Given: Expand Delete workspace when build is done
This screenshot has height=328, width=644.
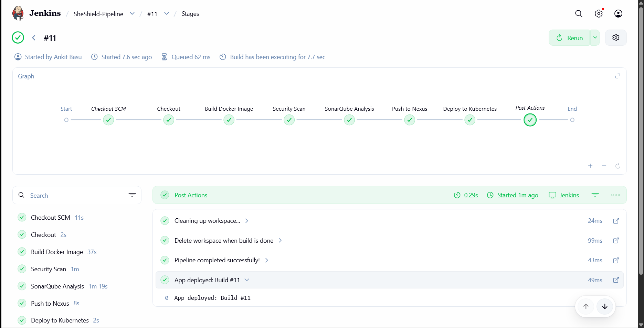Looking at the screenshot, I should pos(280,240).
